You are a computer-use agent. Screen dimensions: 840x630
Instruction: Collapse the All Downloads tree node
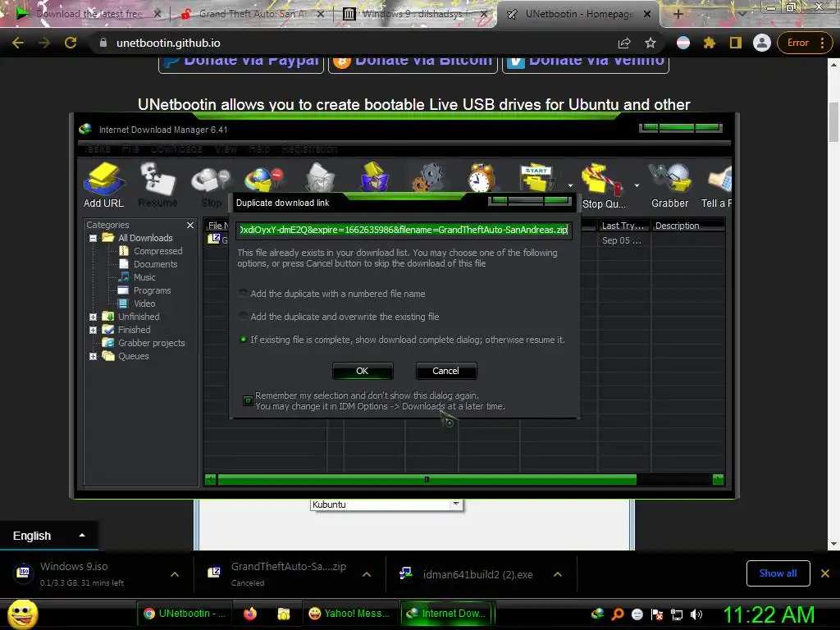point(94,238)
